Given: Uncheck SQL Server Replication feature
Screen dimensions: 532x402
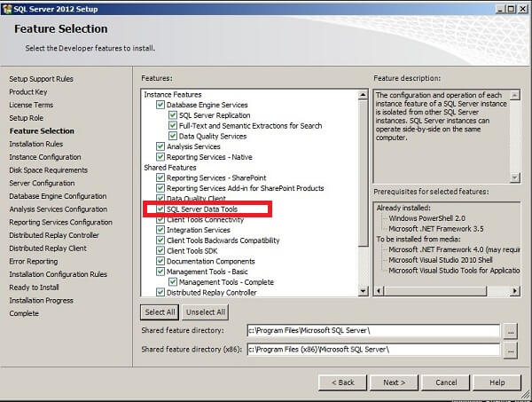Looking at the screenshot, I should pyautogui.click(x=173, y=115).
